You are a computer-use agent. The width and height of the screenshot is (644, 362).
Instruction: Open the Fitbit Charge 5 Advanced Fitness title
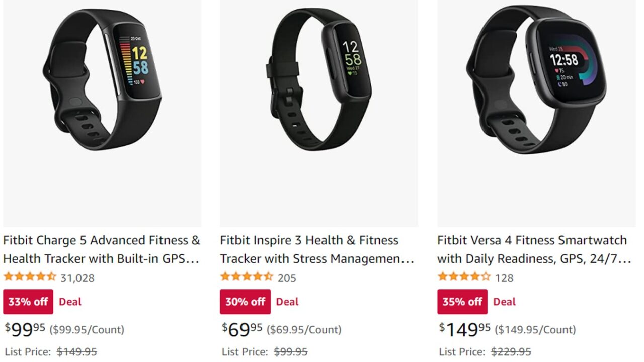click(102, 249)
